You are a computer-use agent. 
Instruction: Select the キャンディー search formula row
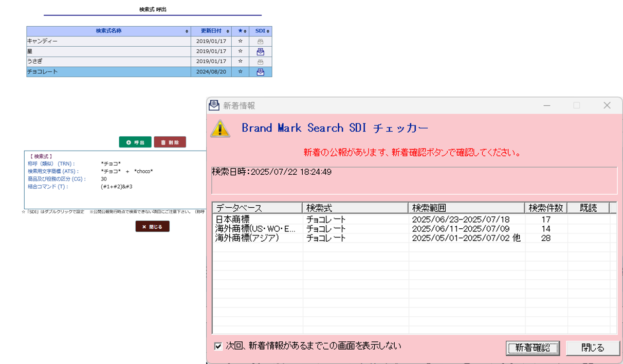(149, 41)
